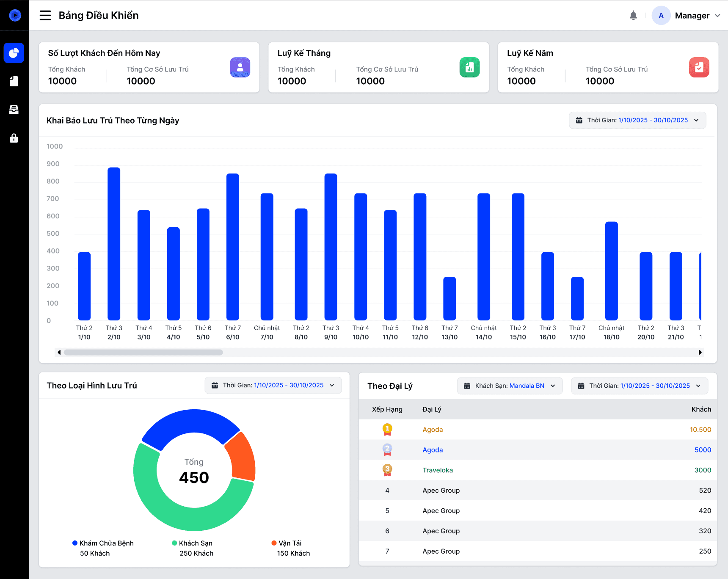Open the hamburger menu
This screenshot has width=728, height=579.
(45, 16)
